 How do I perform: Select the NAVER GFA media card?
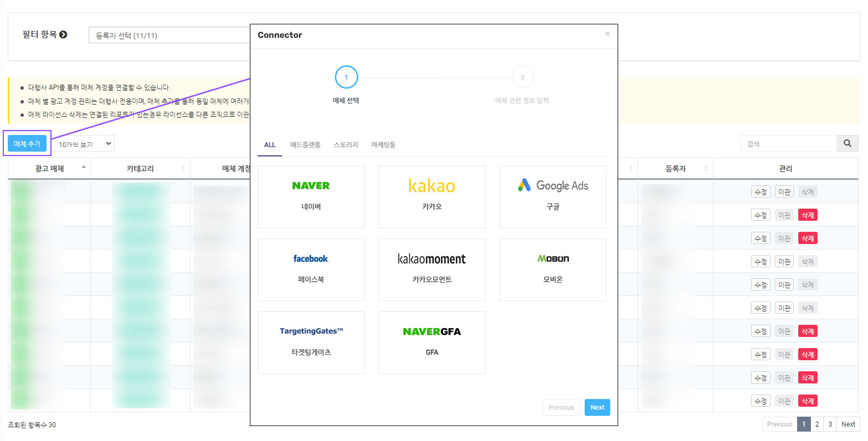[432, 343]
